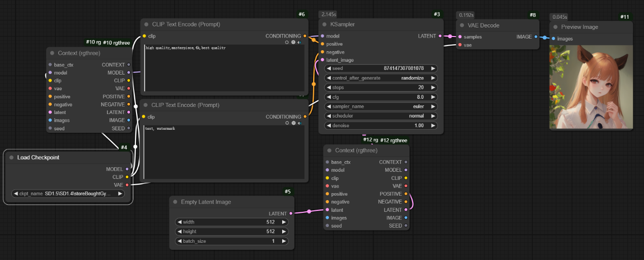
Task: Click the denoise slider field in KSampler
Action: point(381,125)
